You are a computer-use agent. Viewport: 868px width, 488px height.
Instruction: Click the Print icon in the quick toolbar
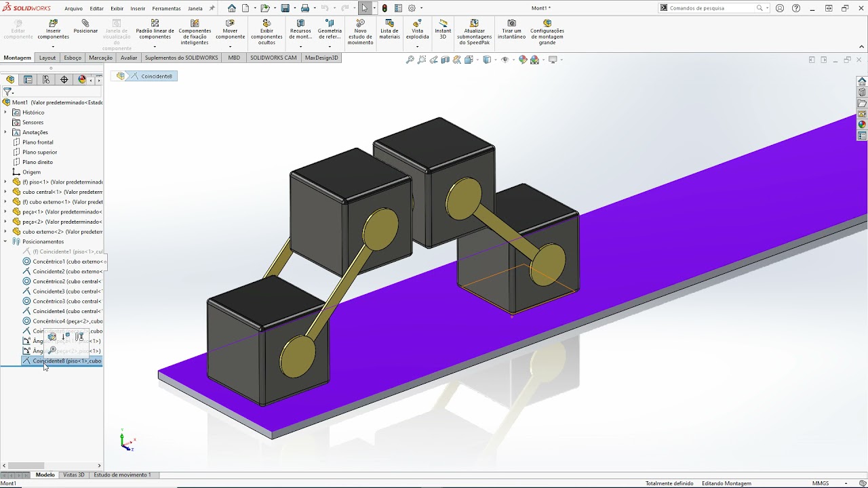coord(305,8)
